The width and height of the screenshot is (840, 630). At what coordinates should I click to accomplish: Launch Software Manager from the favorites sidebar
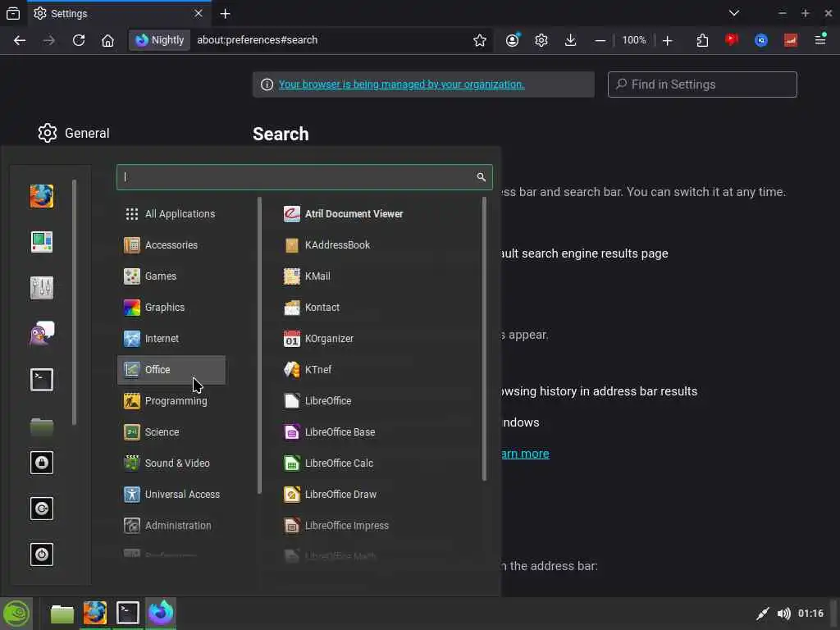coord(42,242)
